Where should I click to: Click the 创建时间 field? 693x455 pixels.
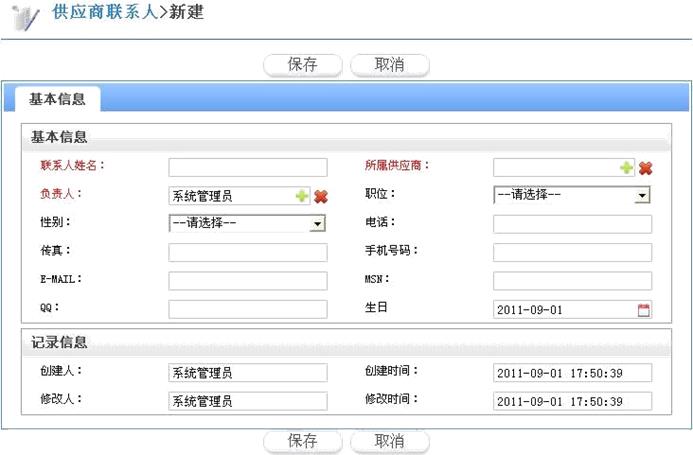coord(572,373)
